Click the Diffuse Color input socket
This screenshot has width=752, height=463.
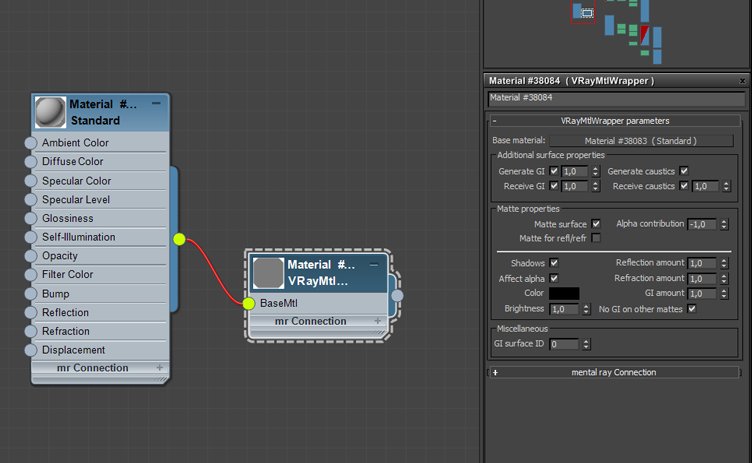point(31,162)
